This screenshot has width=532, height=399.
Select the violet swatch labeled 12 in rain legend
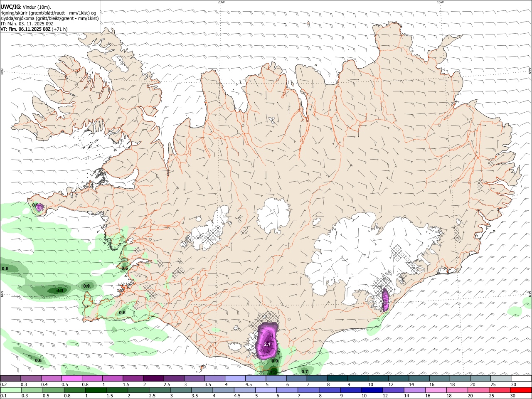click(x=393, y=390)
